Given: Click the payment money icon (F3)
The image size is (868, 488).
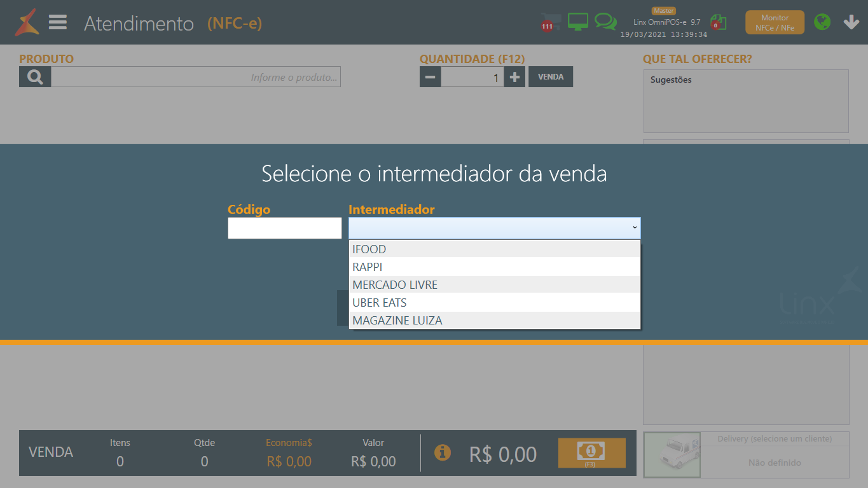Looking at the screenshot, I should coord(591,453).
